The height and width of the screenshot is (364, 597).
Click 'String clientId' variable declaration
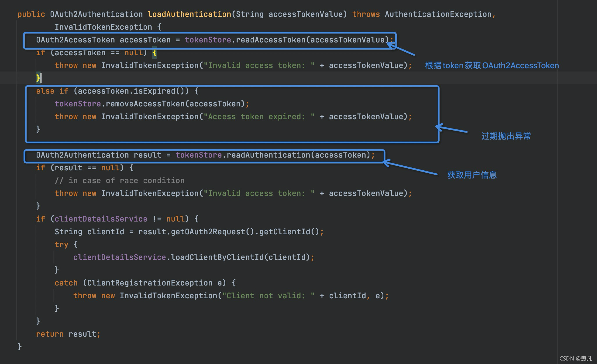click(89, 232)
